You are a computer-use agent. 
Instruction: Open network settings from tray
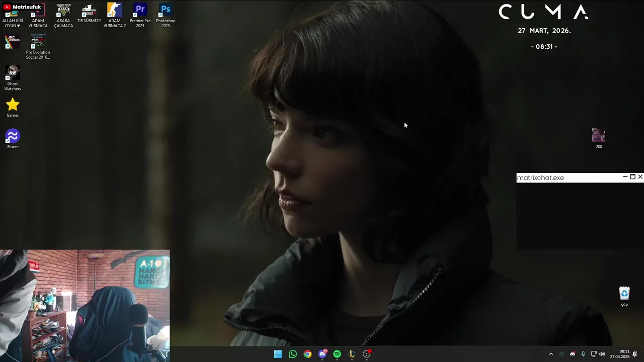point(594,354)
